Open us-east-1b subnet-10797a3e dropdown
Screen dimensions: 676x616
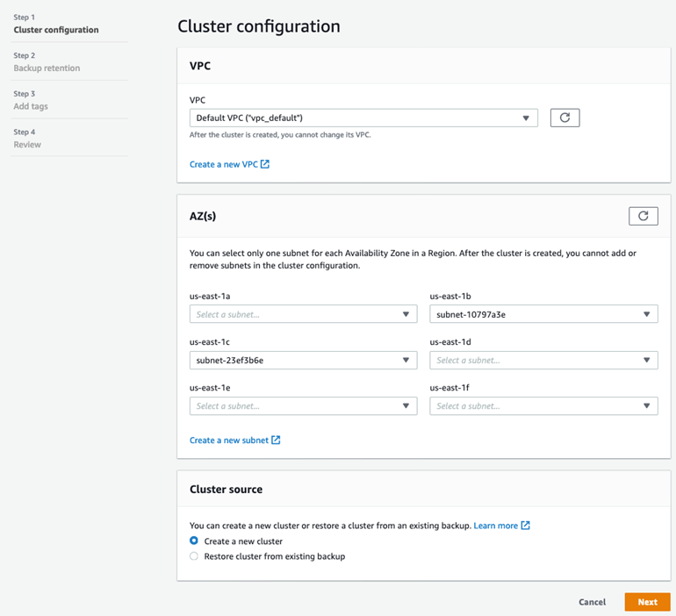tap(543, 314)
